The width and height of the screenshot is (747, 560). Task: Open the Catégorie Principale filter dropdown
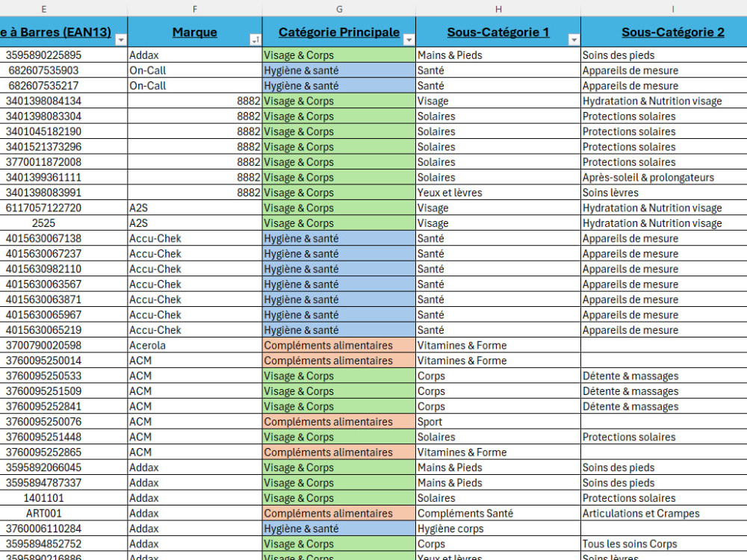(409, 40)
